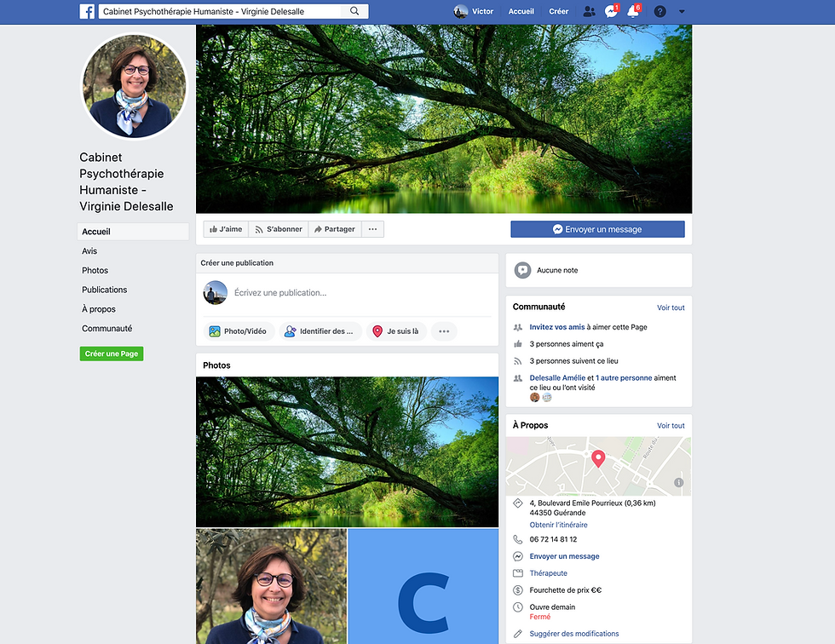Image resolution: width=835 pixels, height=644 pixels.
Task: Open the portrait photo thumbnail in Photos
Action: (x=271, y=587)
